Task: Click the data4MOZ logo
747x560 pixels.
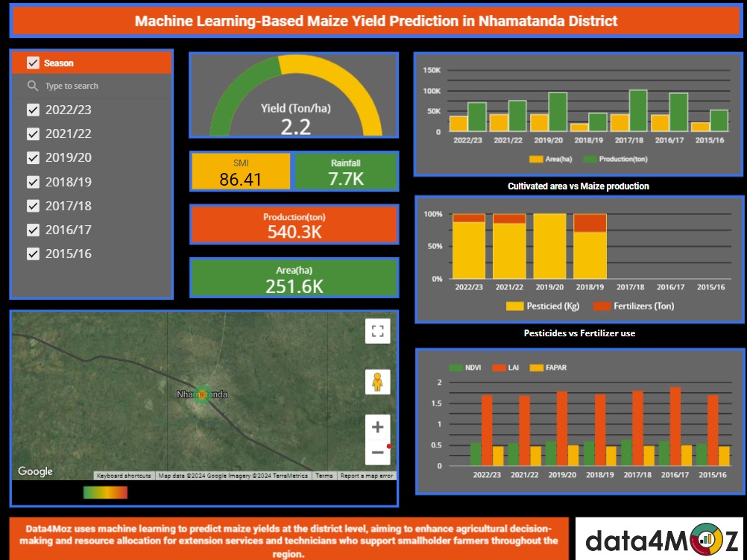Action: pyautogui.click(x=661, y=538)
